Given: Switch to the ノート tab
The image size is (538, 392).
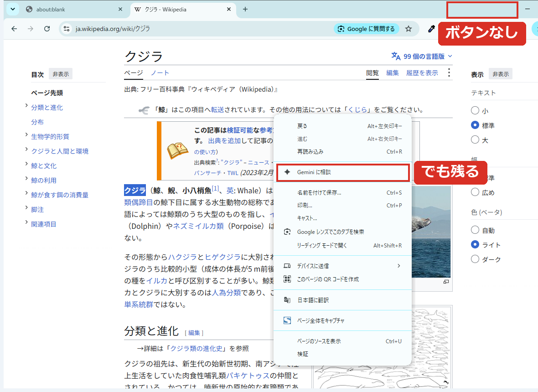Looking at the screenshot, I should point(160,73).
